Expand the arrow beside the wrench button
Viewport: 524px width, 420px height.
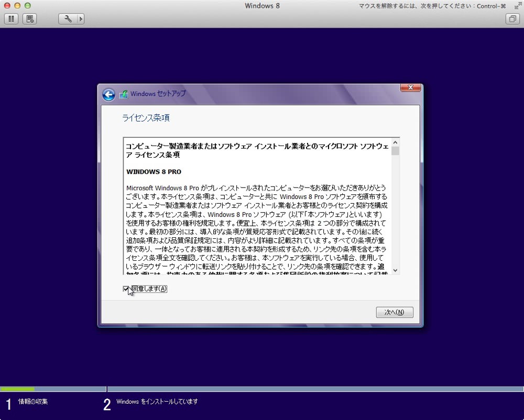[x=80, y=19]
